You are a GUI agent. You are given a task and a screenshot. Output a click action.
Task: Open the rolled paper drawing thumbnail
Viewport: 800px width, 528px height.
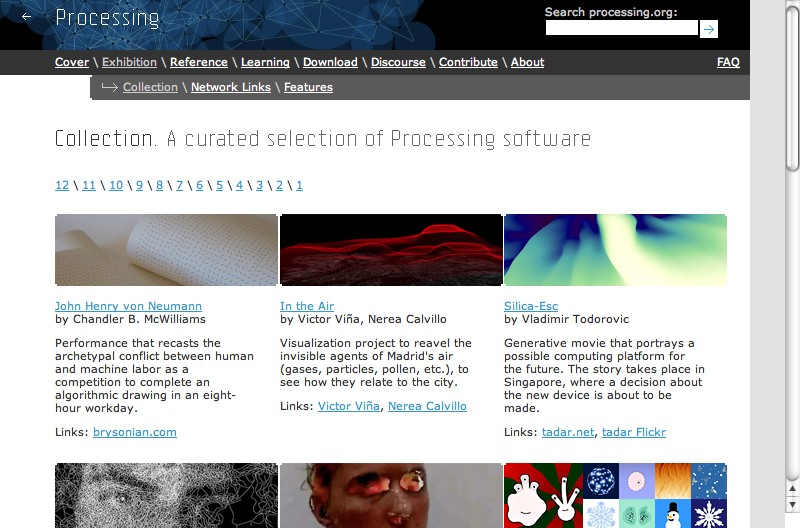(x=166, y=249)
